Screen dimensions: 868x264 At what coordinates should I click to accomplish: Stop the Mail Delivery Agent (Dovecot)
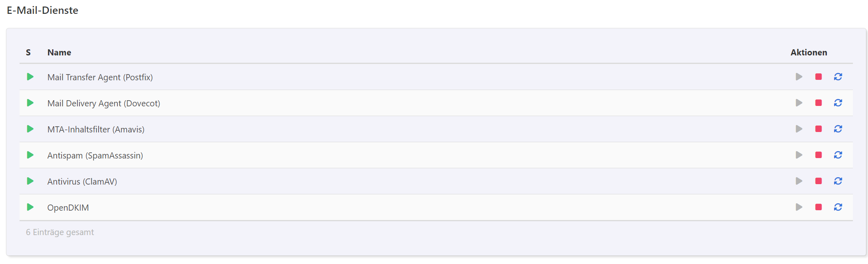coord(818,103)
